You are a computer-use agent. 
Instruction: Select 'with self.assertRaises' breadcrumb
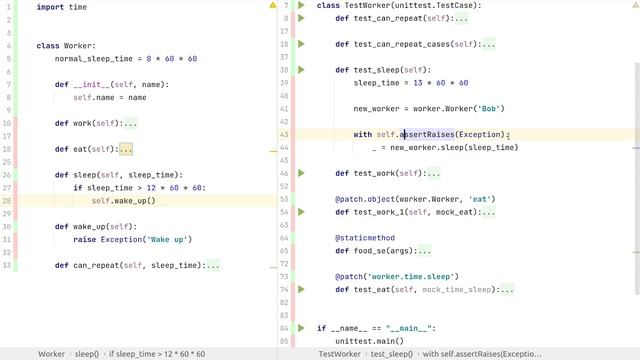pyautogui.click(x=482, y=354)
